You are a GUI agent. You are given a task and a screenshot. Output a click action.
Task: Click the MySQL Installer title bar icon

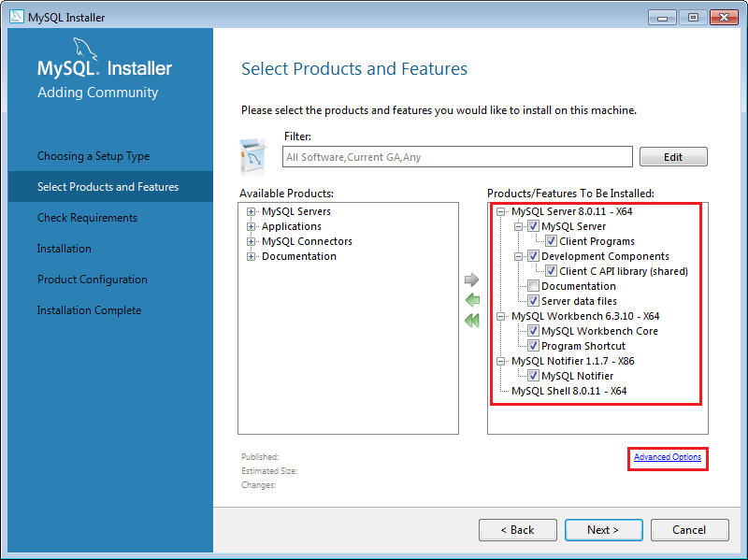click(16, 17)
